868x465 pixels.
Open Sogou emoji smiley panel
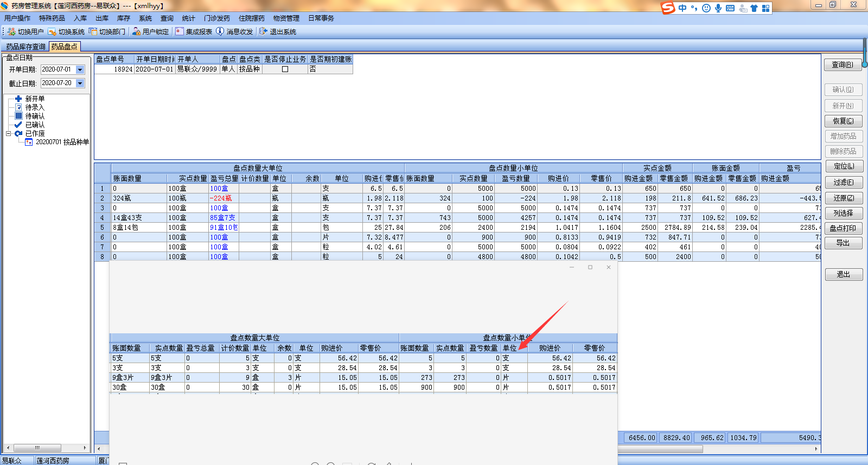click(706, 8)
